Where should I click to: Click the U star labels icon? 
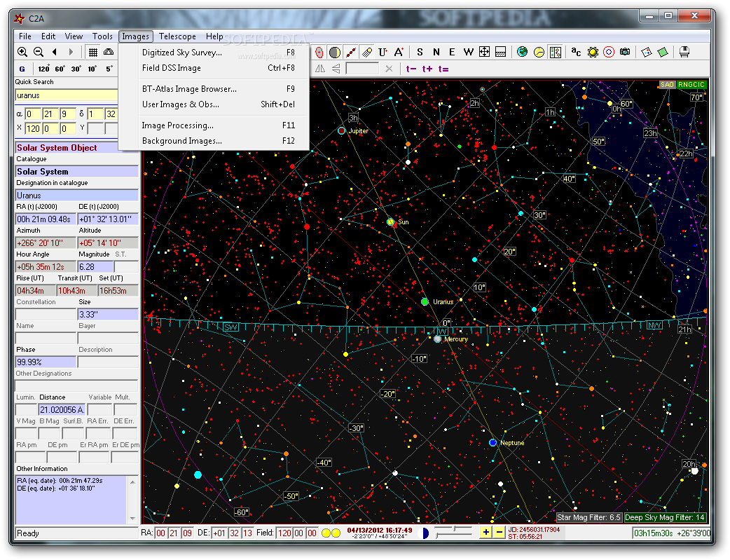[x=383, y=52]
